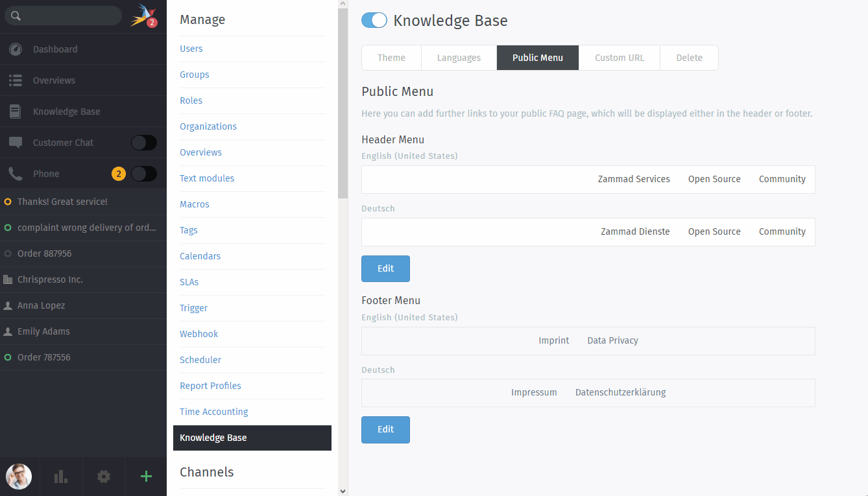This screenshot has width=868, height=496.
Task: Open the Delete tab
Action: click(x=689, y=58)
